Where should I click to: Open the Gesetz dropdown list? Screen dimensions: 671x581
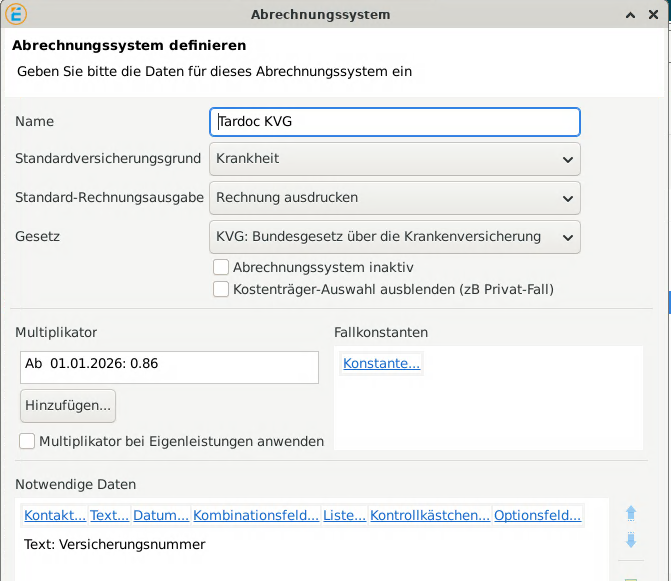pos(395,237)
